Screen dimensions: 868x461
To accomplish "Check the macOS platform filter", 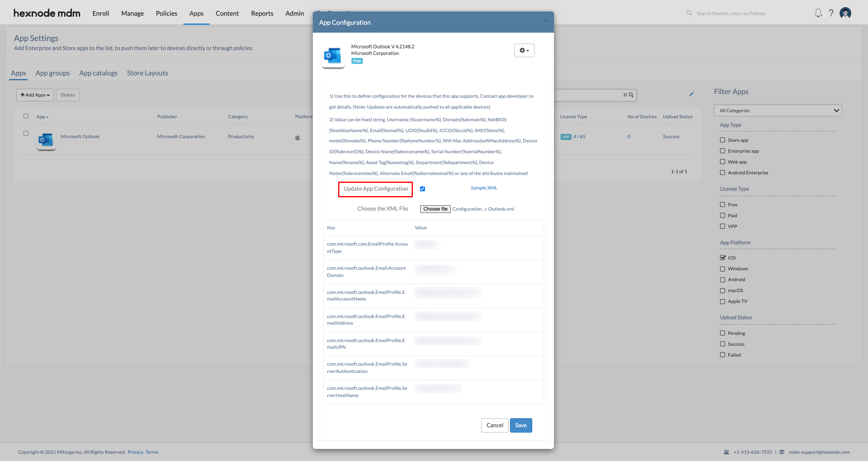I will click(722, 290).
